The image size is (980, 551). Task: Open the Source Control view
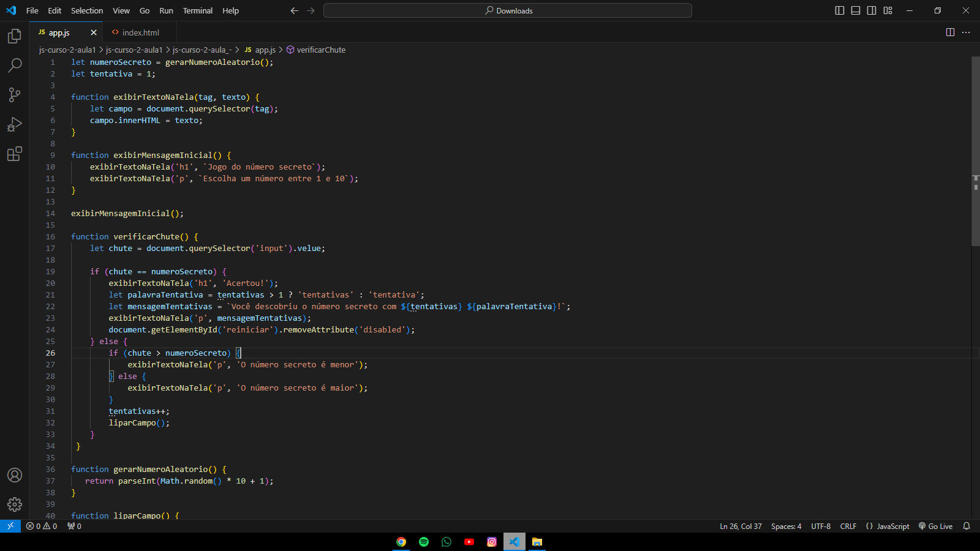click(x=15, y=95)
